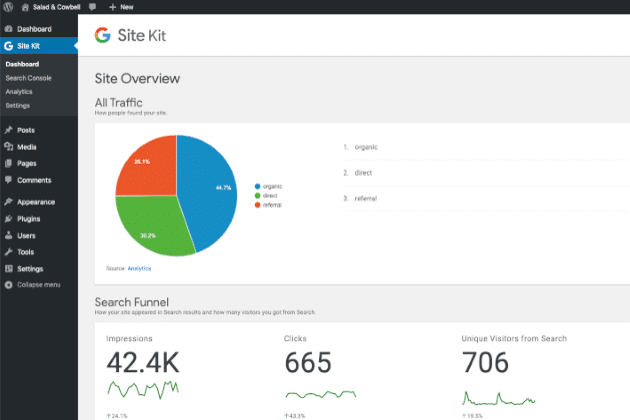Image resolution: width=630 pixels, height=420 pixels.
Task: Click the Settings sliders icon in sidebar
Action: [8, 268]
